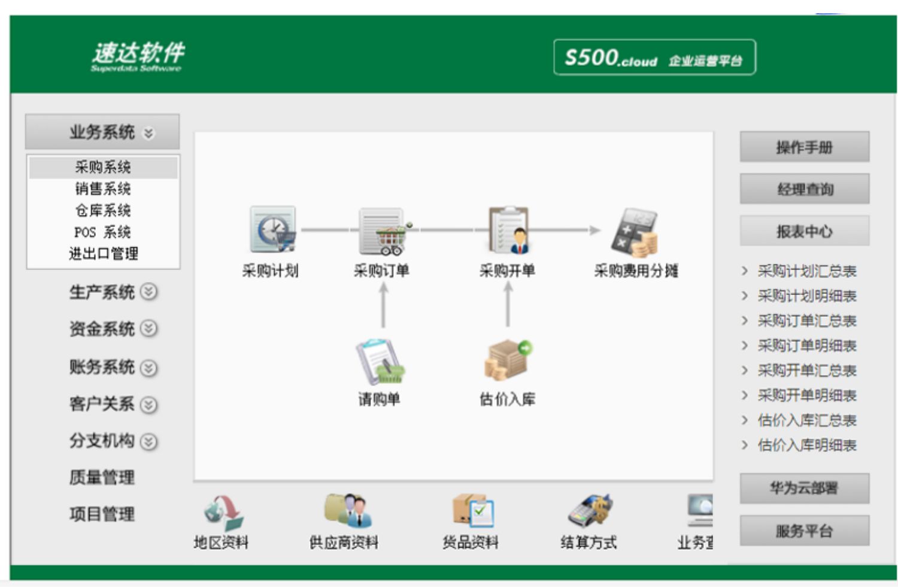Click the 估价入库 label text
The height and width of the screenshot is (588, 898).
pos(508,399)
